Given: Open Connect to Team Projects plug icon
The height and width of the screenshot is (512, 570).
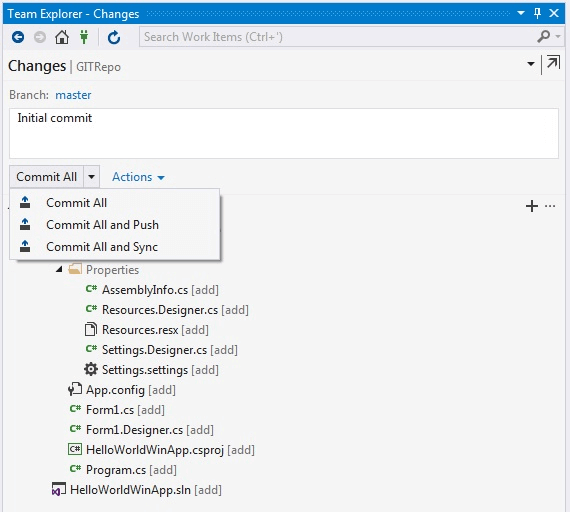Looking at the screenshot, I should (84, 37).
